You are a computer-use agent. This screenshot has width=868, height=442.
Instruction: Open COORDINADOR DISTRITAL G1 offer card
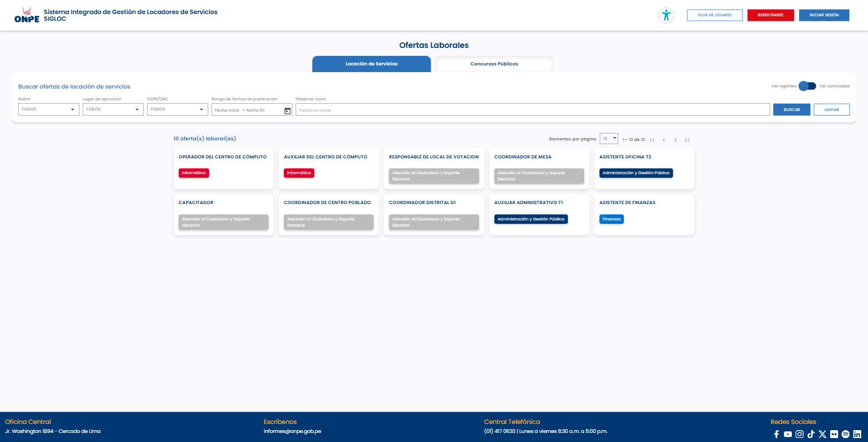(x=434, y=214)
